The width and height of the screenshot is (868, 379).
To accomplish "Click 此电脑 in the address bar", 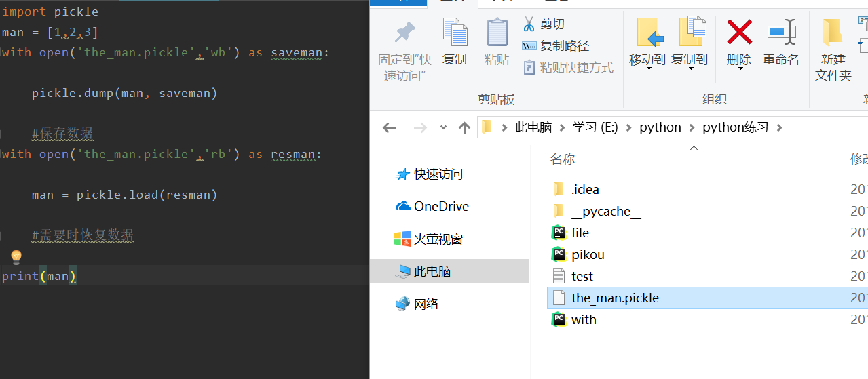I will click(533, 127).
